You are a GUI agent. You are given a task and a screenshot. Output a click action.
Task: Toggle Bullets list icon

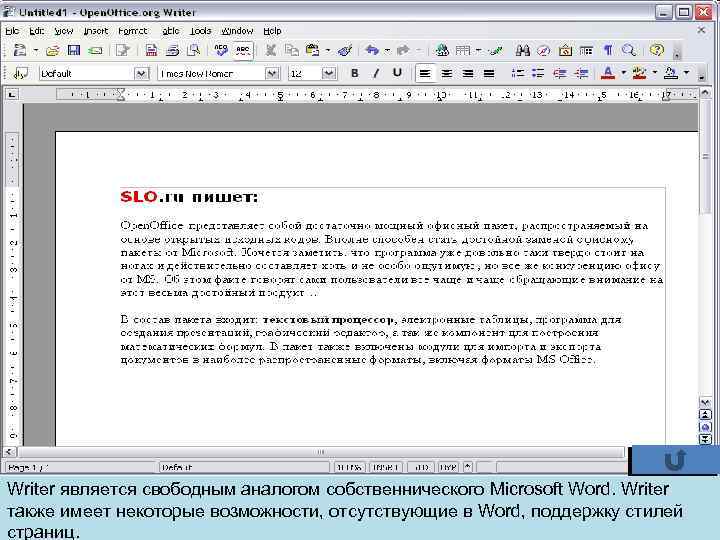tap(538, 73)
